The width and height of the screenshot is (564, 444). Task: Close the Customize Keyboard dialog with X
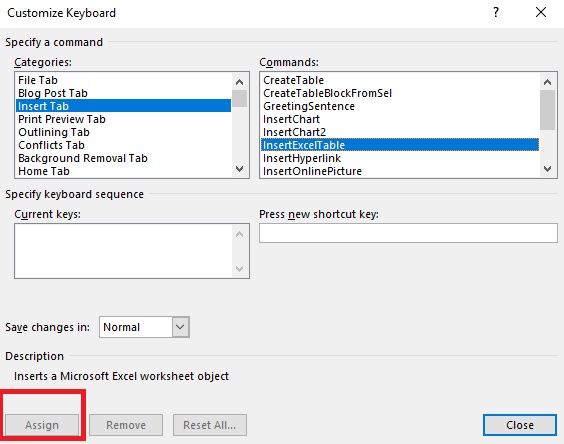click(541, 13)
